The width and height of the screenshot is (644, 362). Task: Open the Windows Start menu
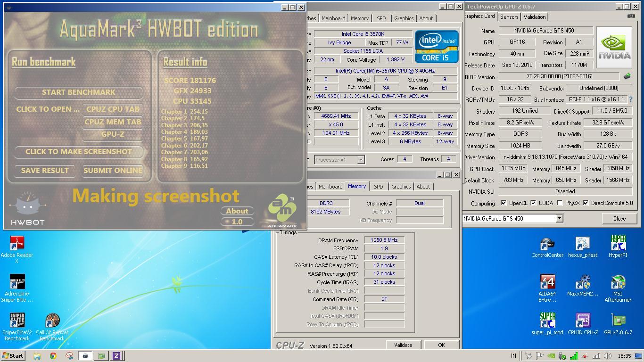click(x=13, y=356)
